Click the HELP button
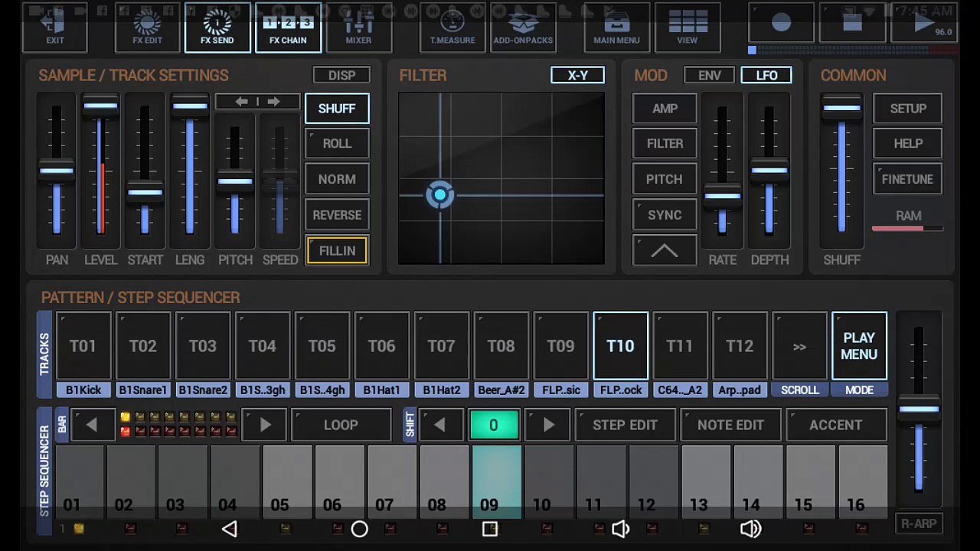Screen dimensions: 980x551 (908, 144)
